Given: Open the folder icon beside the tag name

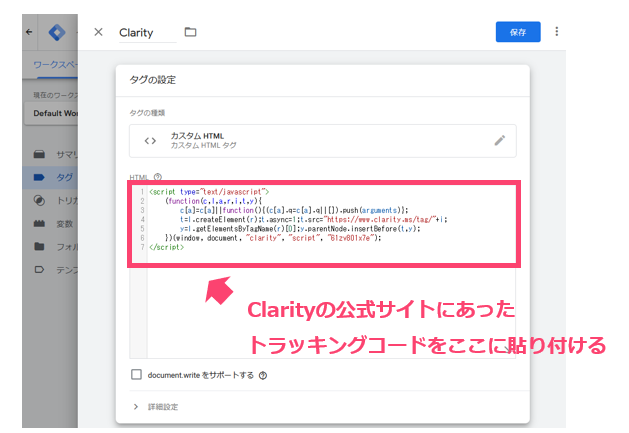Looking at the screenshot, I should click(190, 32).
